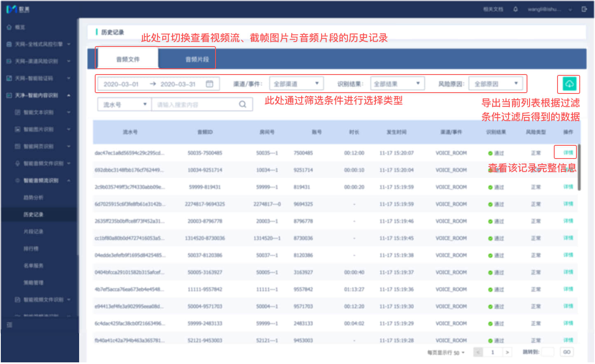The height and width of the screenshot is (364, 595).
Task: Click room number 2274817—0 cell
Action: pos(267,204)
